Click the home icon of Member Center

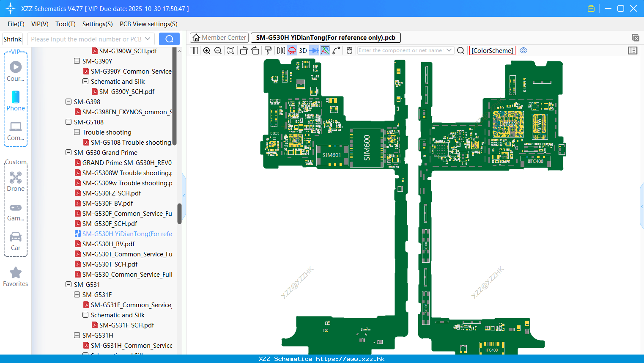[x=196, y=38]
